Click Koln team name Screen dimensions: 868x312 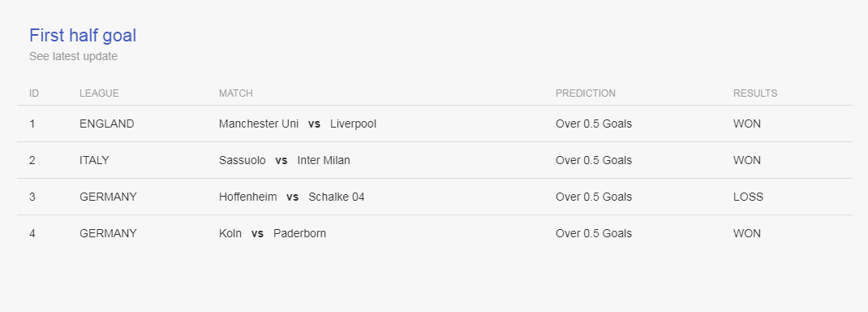pos(230,233)
